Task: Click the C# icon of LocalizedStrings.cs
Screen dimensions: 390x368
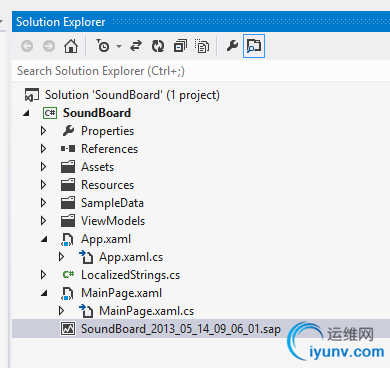Action: click(68, 275)
